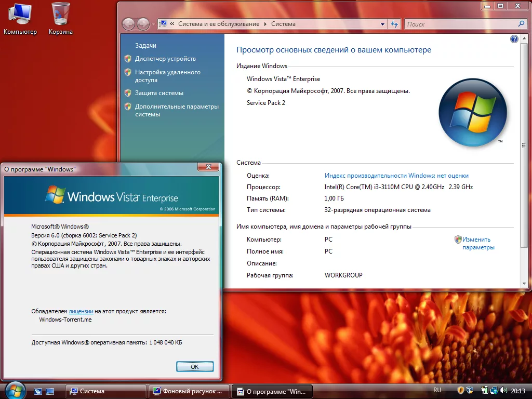
Task: Click the network tray icon
Action: pyautogui.click(x=494, y=391)
